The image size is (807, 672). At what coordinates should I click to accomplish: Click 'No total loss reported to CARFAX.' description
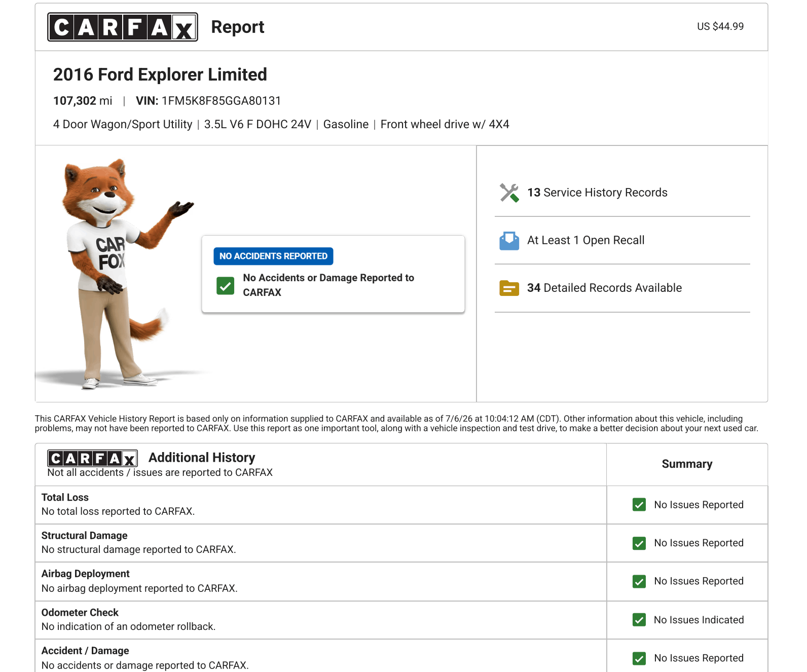pyautogui.click(x=118, y=511)
